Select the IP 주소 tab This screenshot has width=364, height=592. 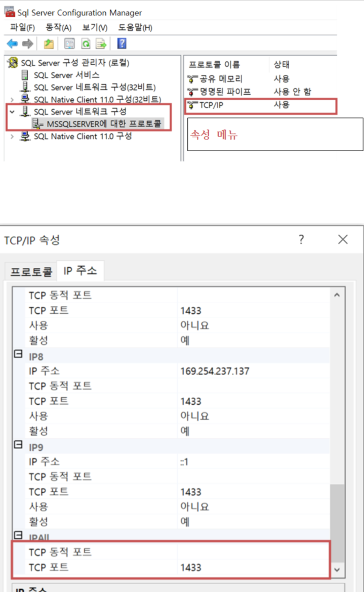point(80,270)
